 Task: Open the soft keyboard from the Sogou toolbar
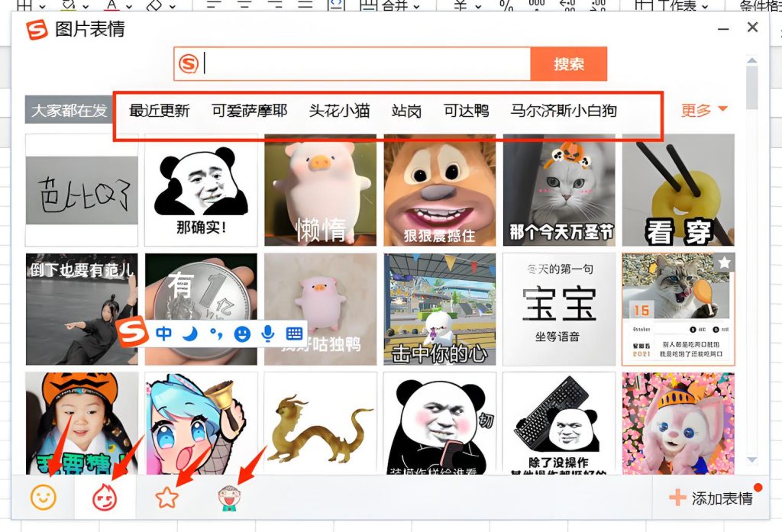coord(295,334)
